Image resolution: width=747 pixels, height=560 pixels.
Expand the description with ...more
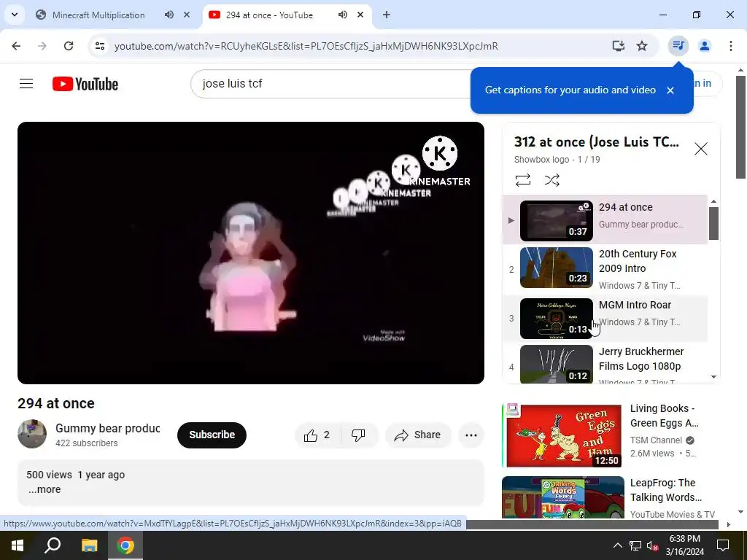pyautogui.click(x=44, y=489)
